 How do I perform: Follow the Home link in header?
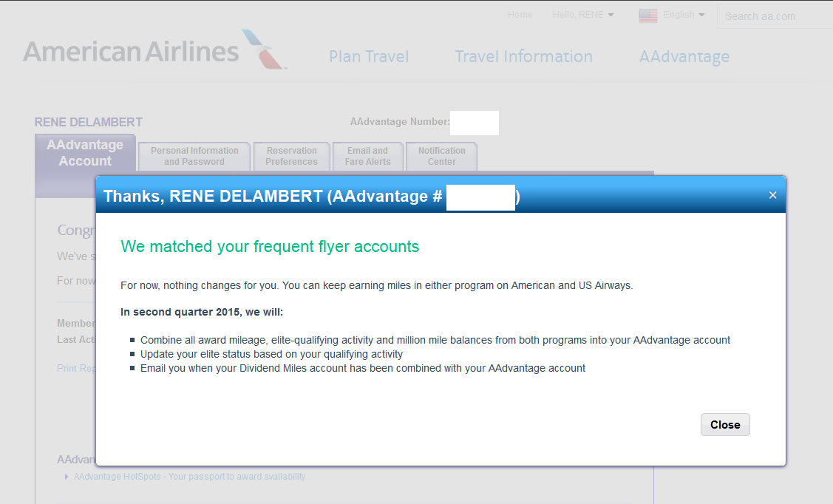click(520, 15)
